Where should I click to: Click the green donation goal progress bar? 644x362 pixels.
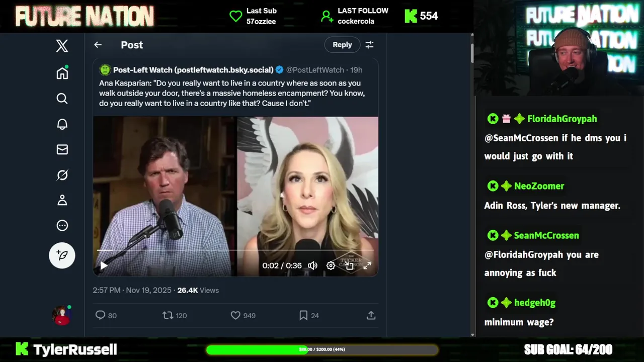click(322, 349)
